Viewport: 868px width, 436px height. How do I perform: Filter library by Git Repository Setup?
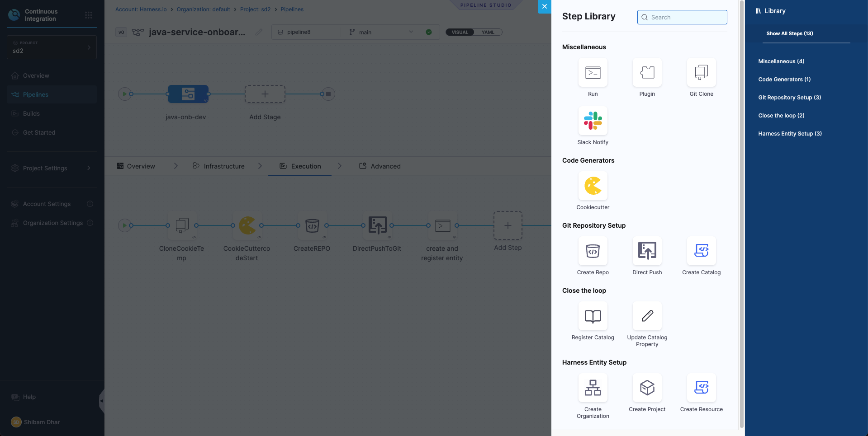point(789,98)
